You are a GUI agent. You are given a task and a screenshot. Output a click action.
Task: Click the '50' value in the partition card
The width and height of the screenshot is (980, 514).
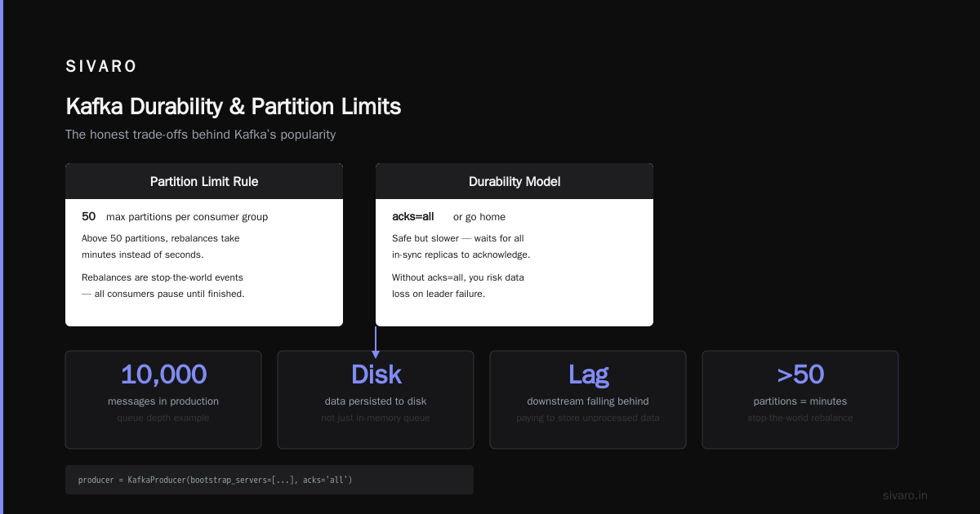pos(89,216)
